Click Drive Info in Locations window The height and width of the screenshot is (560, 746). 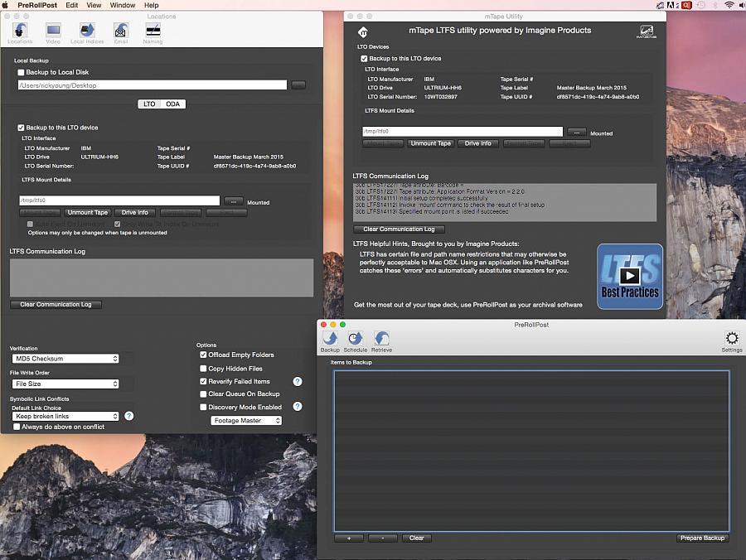tap(134, 213)
